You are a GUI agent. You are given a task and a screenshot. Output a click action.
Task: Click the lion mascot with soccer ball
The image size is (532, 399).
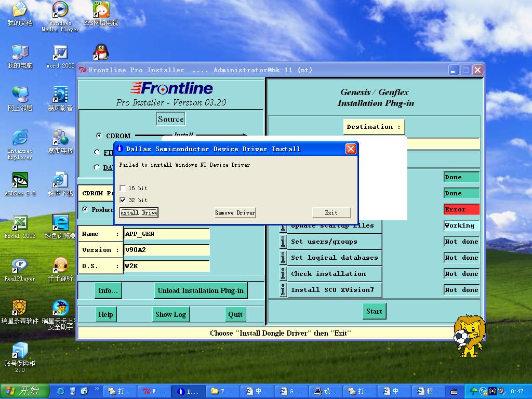[470, 336]
